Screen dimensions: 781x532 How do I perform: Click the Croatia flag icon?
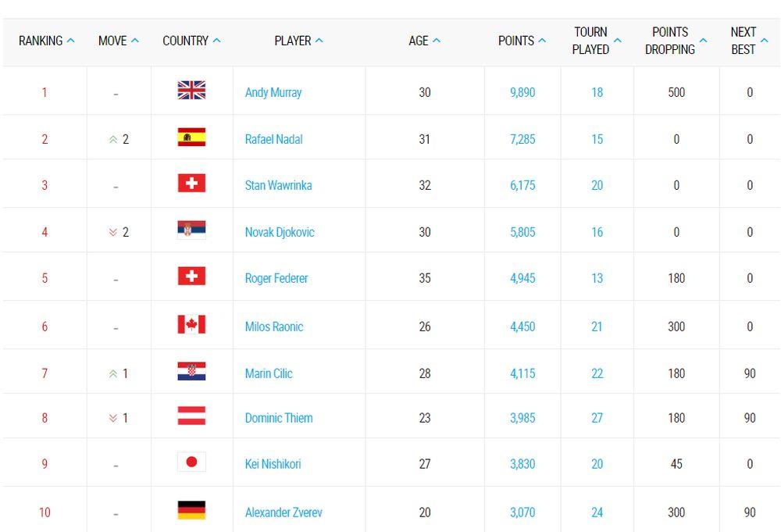coord(191,373)
